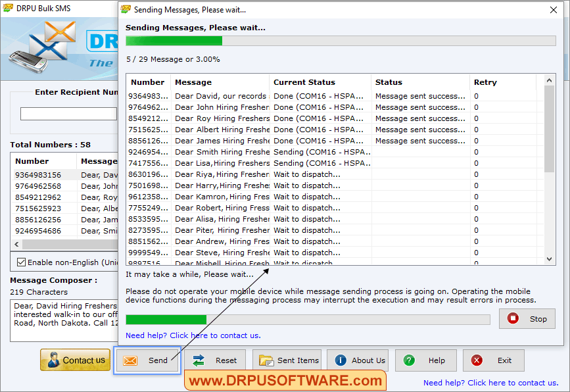570x392 pixels.
Task: Click the About Us info icon
Action: (341, 360)
